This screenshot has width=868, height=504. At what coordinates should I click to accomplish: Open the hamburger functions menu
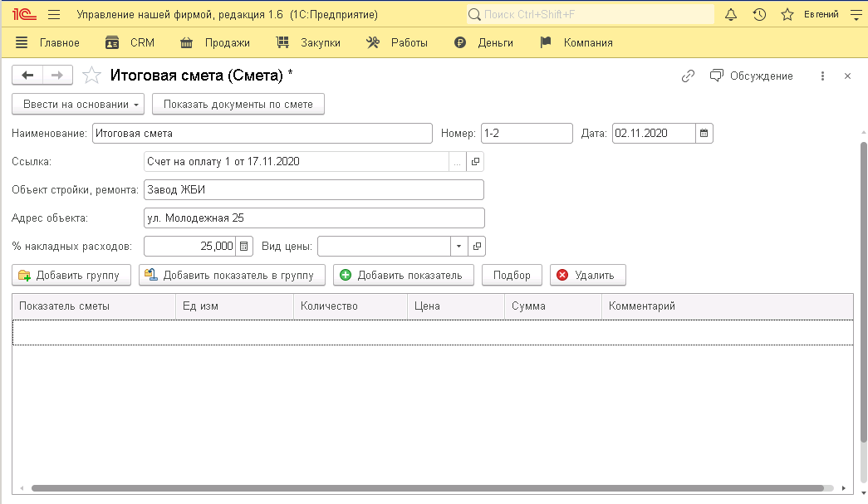pyautogui.click(x=54, y=15)
